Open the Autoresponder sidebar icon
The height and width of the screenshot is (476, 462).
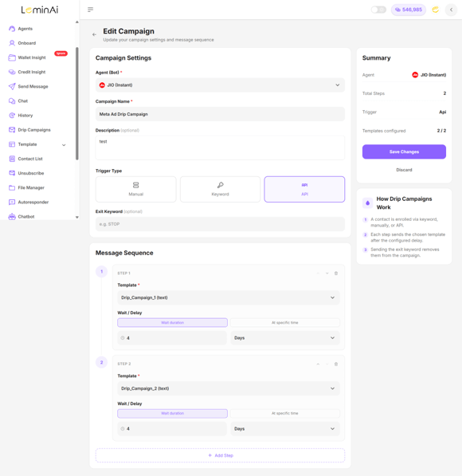click(x=12, y=203)
